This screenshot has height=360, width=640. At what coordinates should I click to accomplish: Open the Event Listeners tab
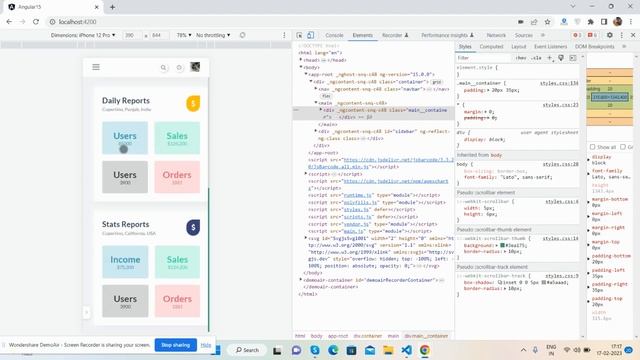(x=550, y=47)
